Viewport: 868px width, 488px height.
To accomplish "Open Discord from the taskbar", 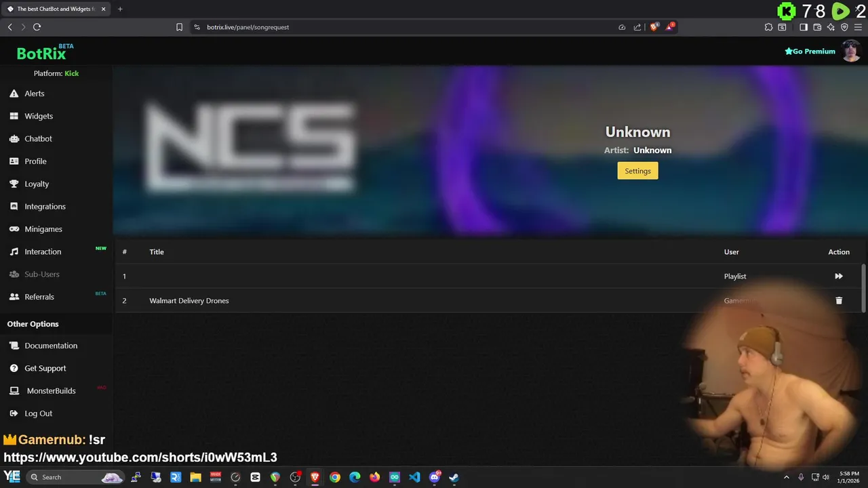I will point(435,477).
